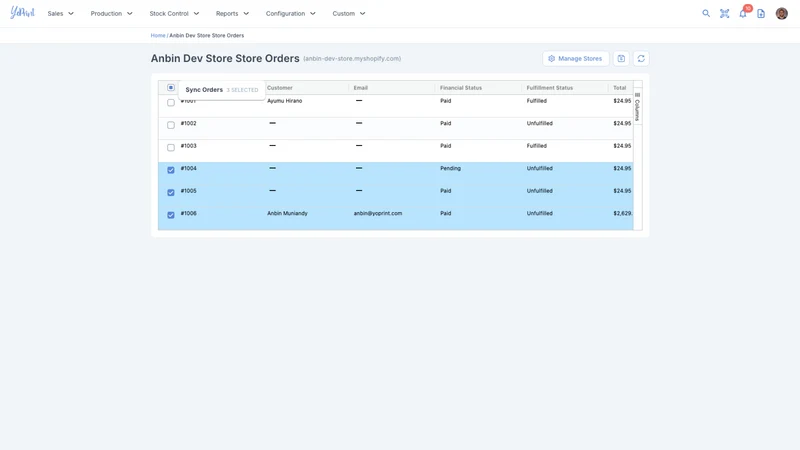Click order number #1005
The image size is (800, 450).
[188, 191]
